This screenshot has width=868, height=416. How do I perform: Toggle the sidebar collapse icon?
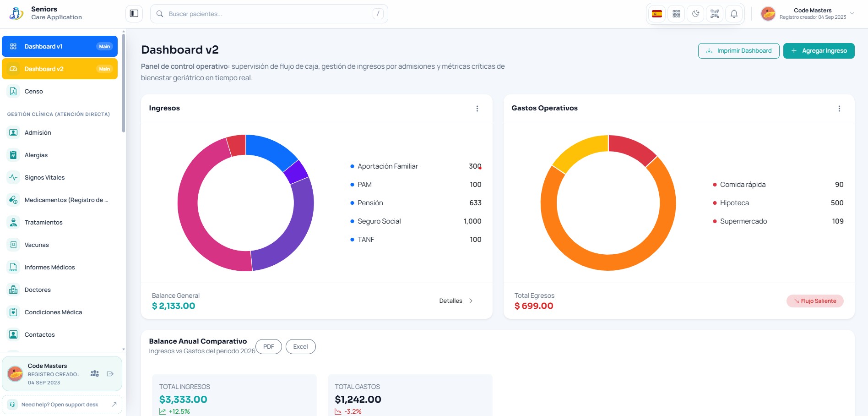pos(134,14)
